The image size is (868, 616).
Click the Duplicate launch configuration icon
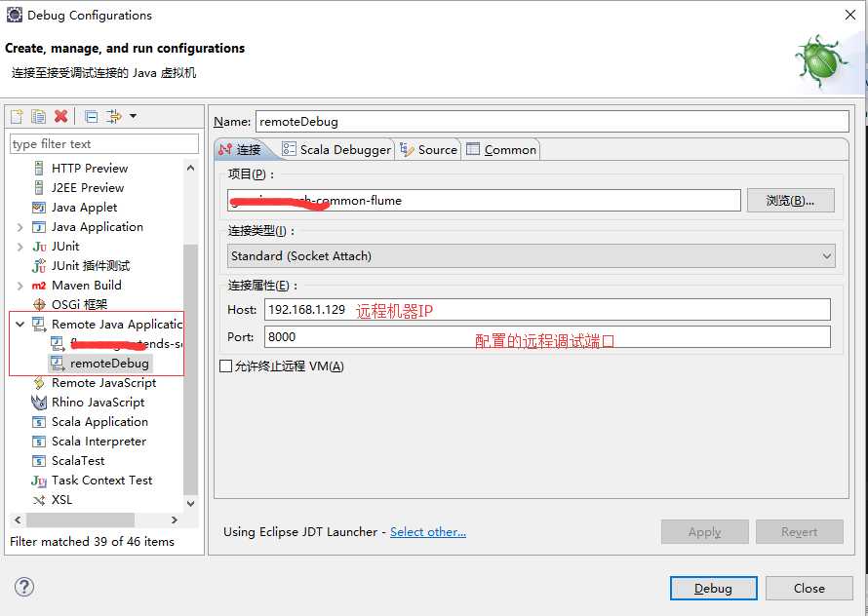[x=38, y=116]
